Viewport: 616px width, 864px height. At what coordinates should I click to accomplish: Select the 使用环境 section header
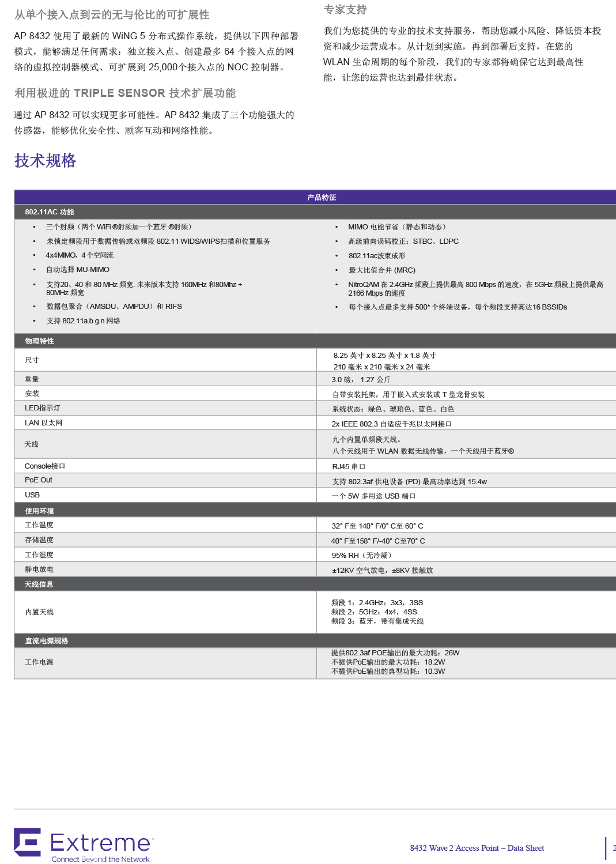pyautogui.click(x=39, y=511)
